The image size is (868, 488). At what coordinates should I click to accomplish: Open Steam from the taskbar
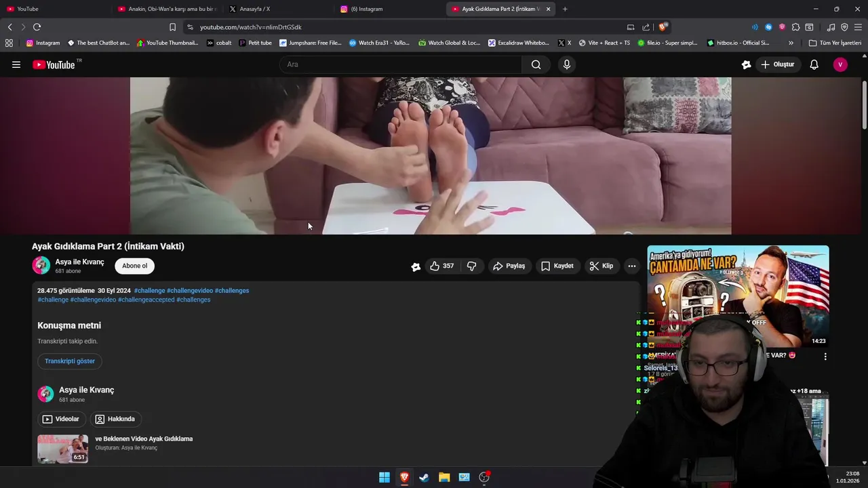(424, 477)
